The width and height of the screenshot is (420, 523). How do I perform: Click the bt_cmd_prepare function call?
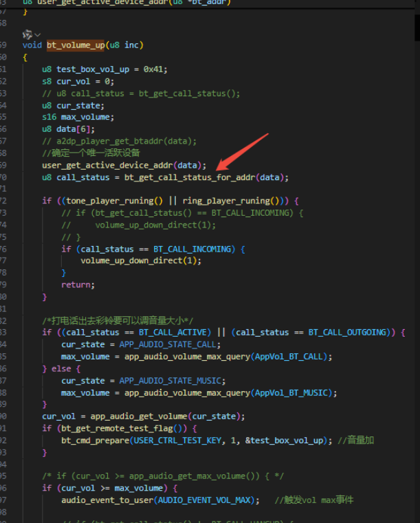tap(95, 441)
